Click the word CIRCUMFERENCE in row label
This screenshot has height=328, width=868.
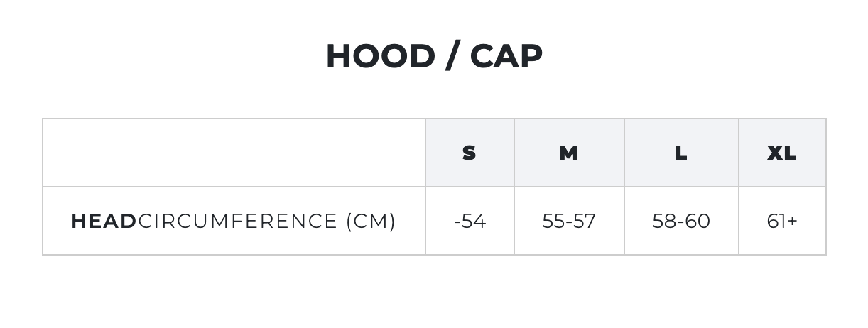(238, 222)
